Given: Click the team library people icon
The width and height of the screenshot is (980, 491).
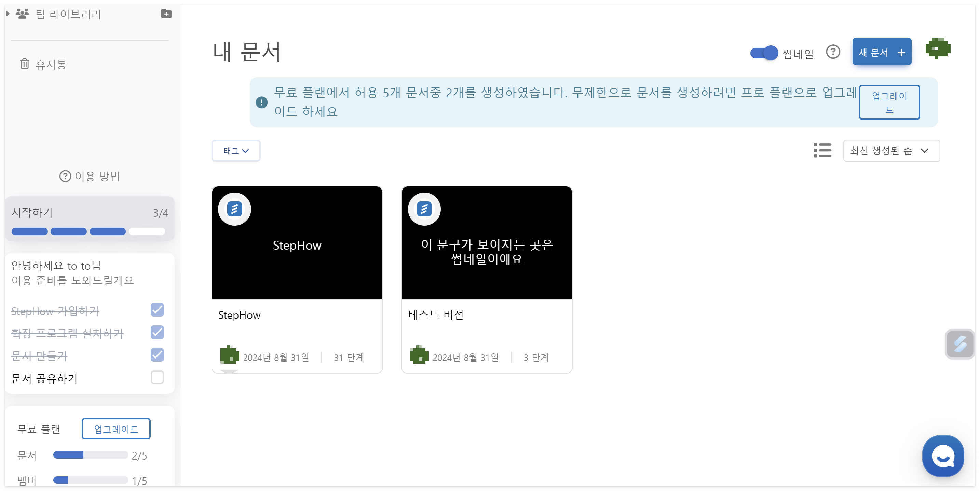Looking at the screenshot, I should click(x=23, y=14).
